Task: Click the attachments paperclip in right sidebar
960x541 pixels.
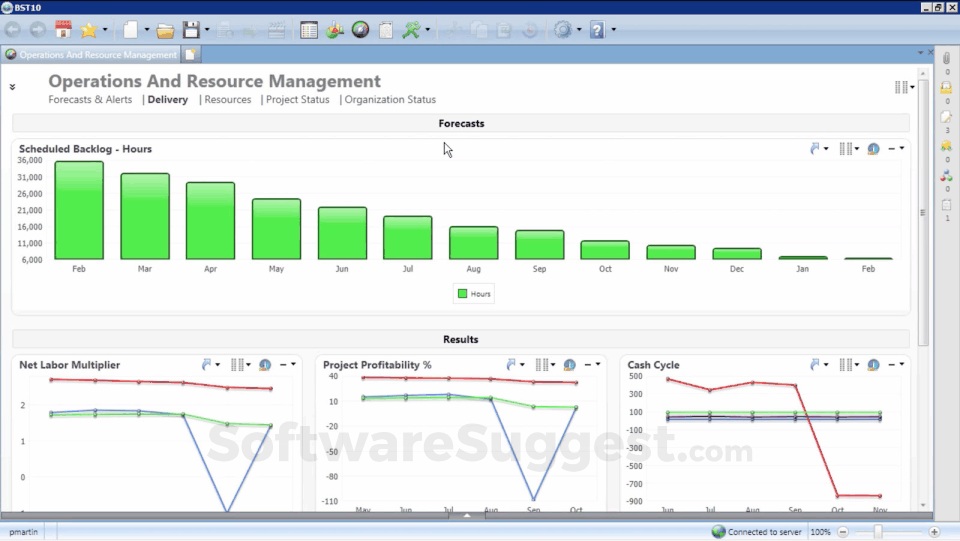Action: pos(946,59)
